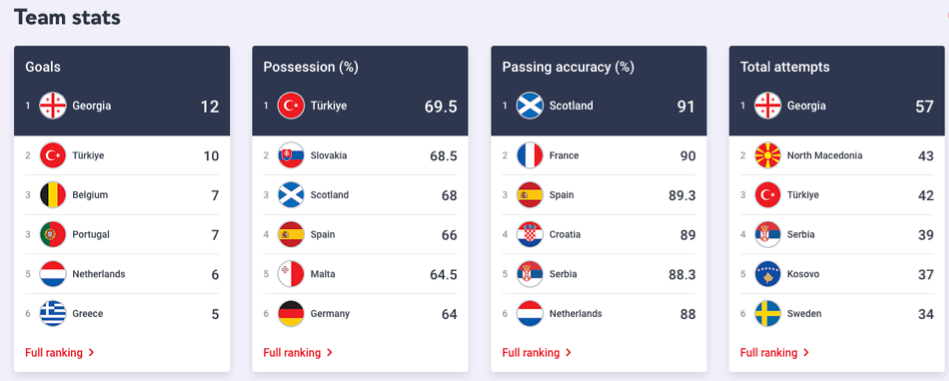The image size is (949, 381).
Task: Click Georgia flag icon in Goals card
Action: (x=53, y=106)
